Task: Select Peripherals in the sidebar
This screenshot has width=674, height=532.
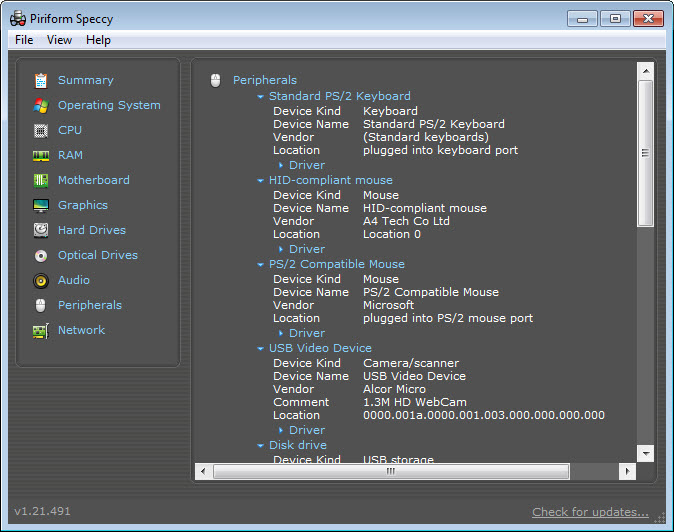Action: tap(90, 305)
